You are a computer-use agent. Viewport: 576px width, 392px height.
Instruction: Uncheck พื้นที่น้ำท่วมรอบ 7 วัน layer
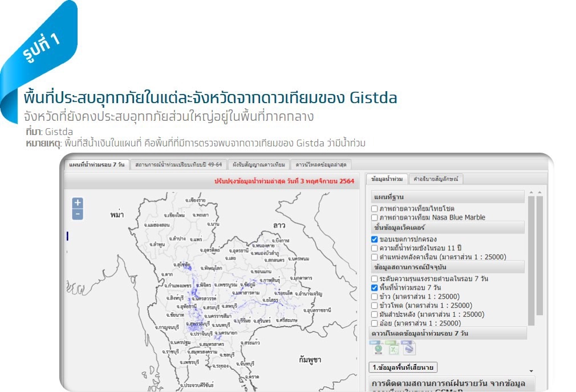[374, 287]
